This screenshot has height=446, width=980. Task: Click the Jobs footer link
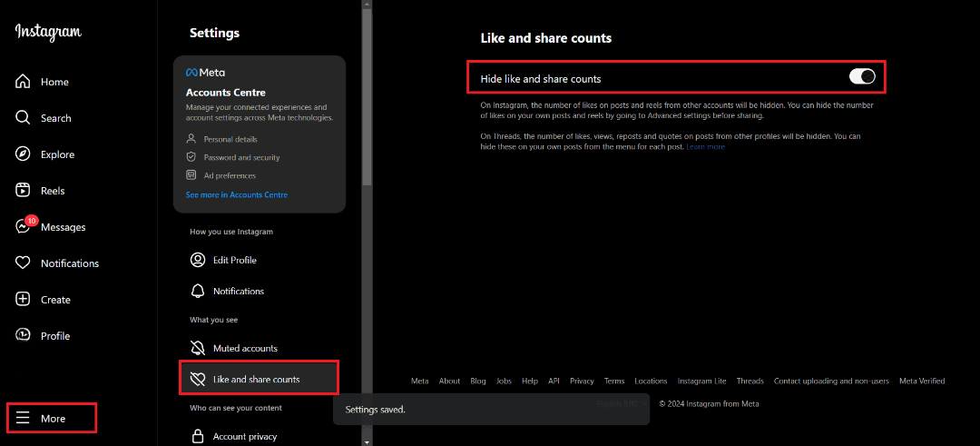(x=504, y=381)
